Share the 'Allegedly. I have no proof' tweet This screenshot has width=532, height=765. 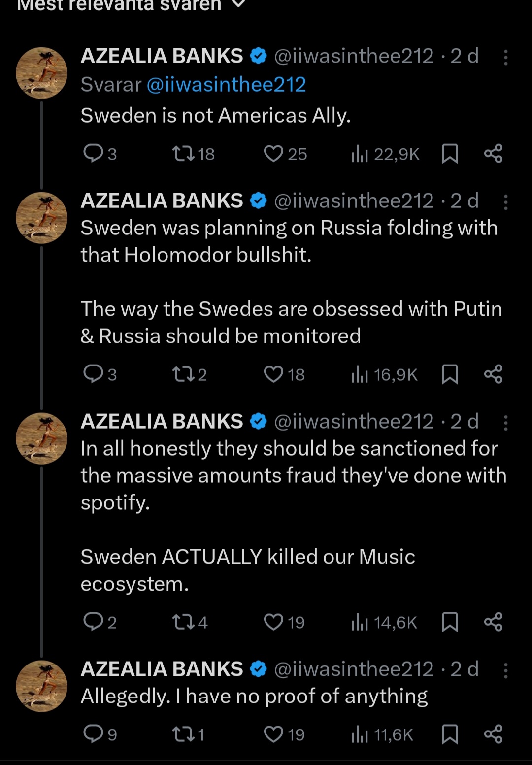click(x=493, y=734)
